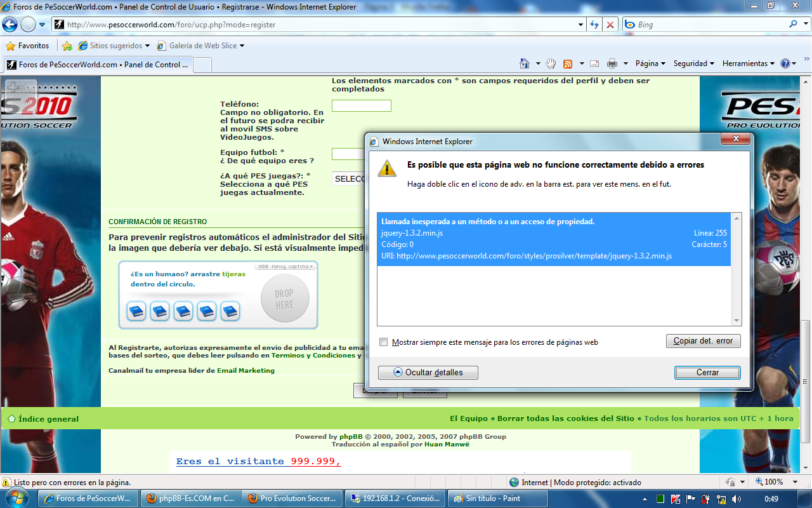Screen dimensions: 812x508
Task: Open the Seguridad menu
Action: [x=694, y=63]
